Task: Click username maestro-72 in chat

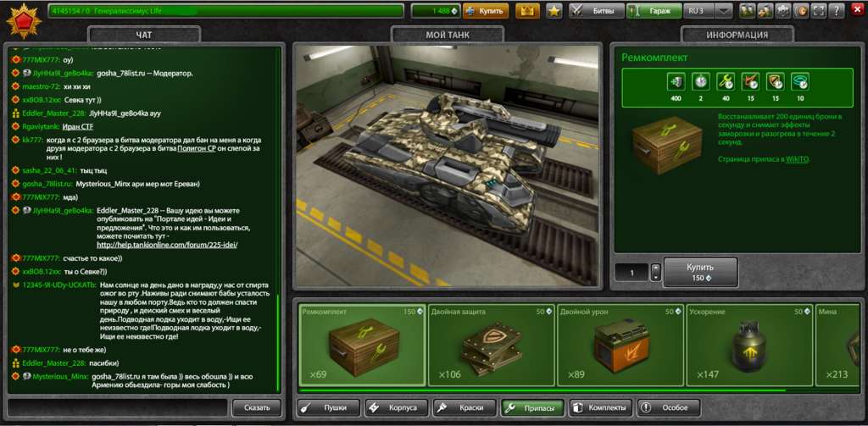Action: (41, 86)
